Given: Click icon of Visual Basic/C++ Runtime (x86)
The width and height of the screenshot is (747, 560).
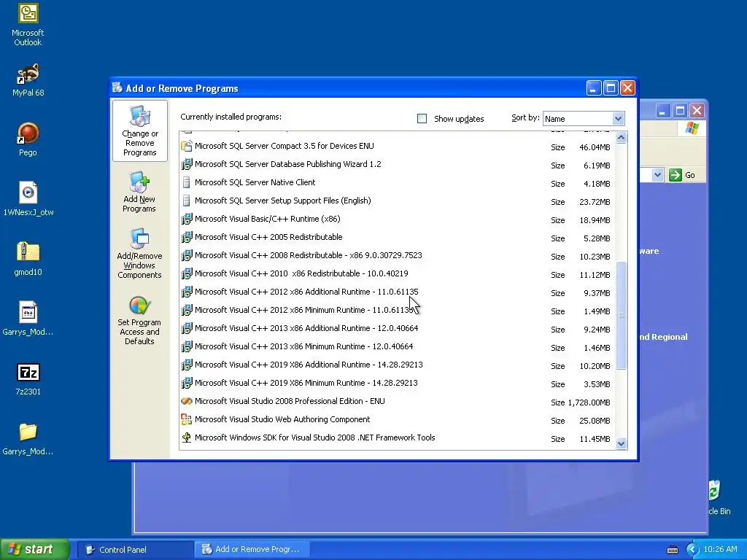Looking at the screenshot, I should (187, 219).
